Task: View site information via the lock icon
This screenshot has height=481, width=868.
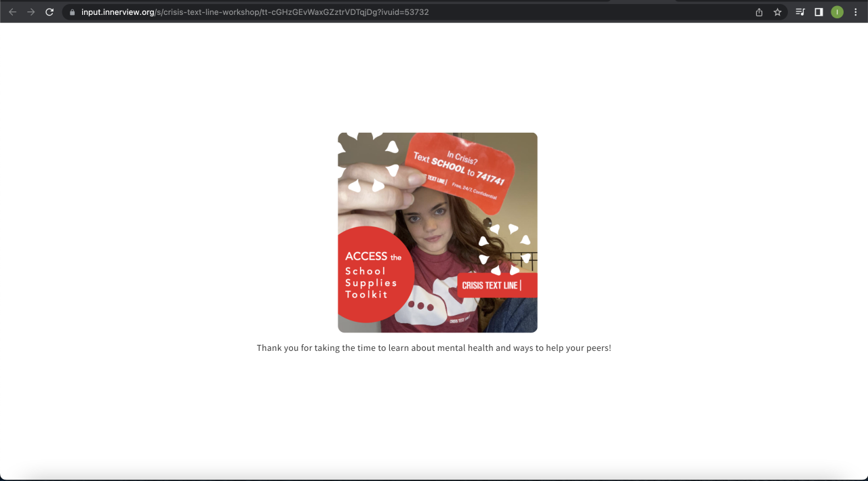Action: pos(71,12)
